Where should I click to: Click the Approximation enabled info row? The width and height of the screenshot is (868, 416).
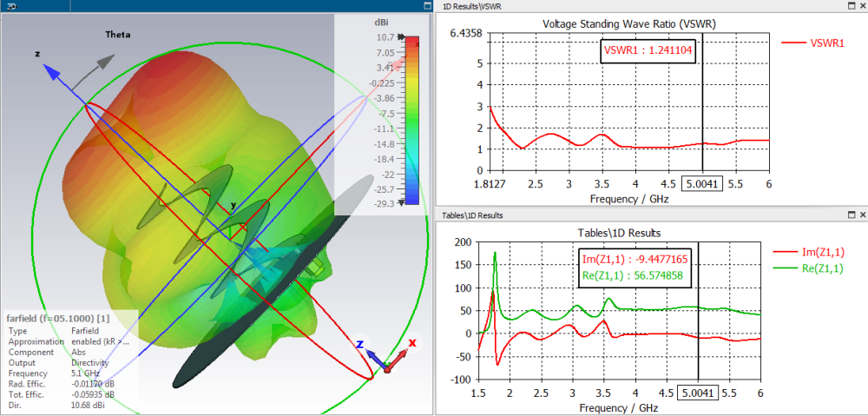point(69,341)
